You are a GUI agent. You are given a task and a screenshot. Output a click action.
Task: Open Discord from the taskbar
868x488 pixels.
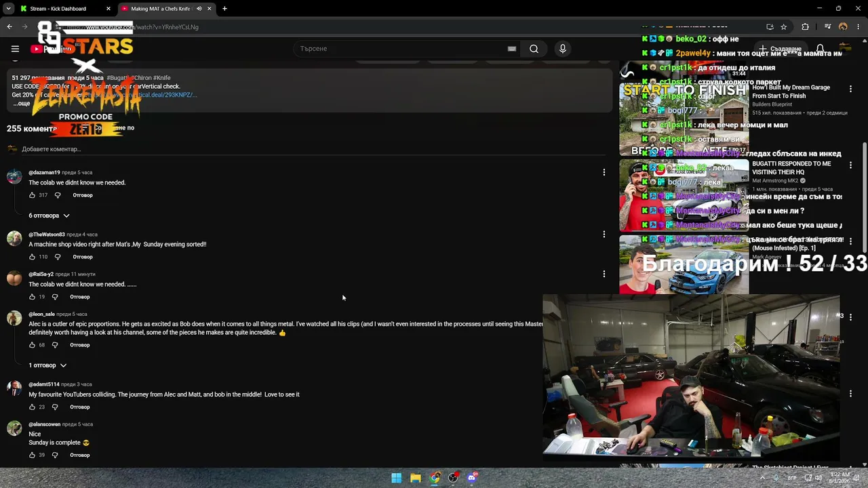(473, 478)
